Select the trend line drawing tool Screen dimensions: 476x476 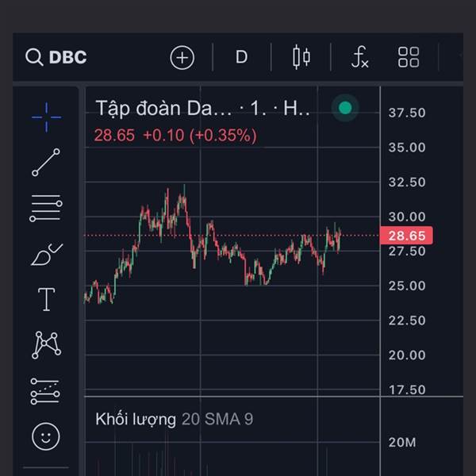pyautogui.click(x=46, y=162)
